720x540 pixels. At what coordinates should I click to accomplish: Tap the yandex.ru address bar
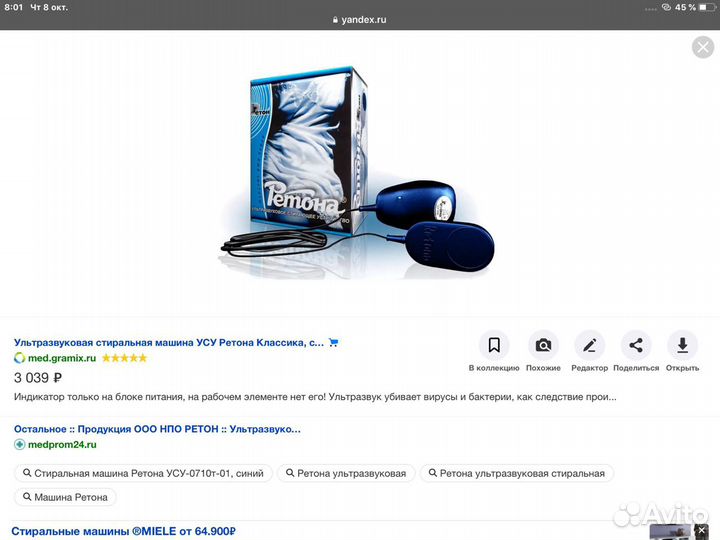pos(360,20)
